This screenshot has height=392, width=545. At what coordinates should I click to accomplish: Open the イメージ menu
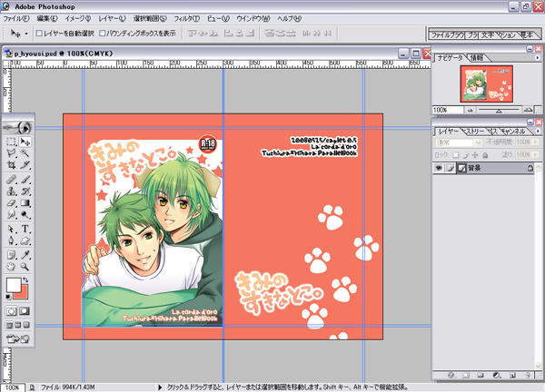[x=78, y=19]
